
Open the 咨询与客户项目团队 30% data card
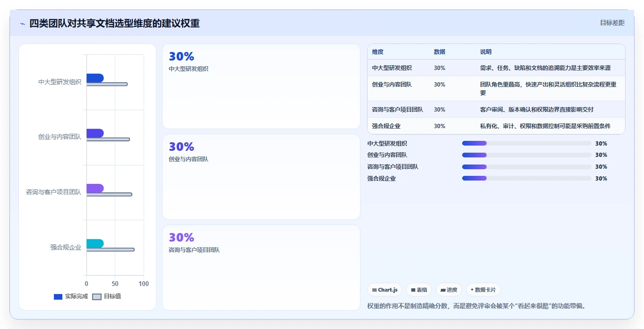coord(261,268)
